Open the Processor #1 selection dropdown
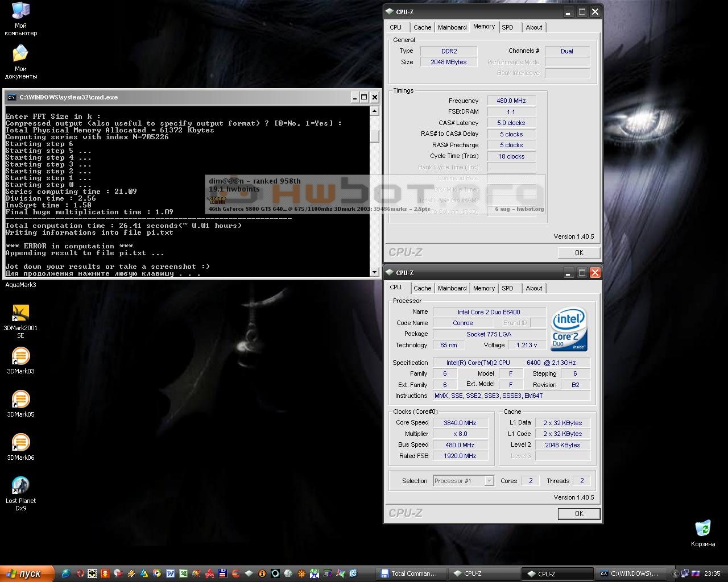This screenshot has width=728, height=582. 463,481
